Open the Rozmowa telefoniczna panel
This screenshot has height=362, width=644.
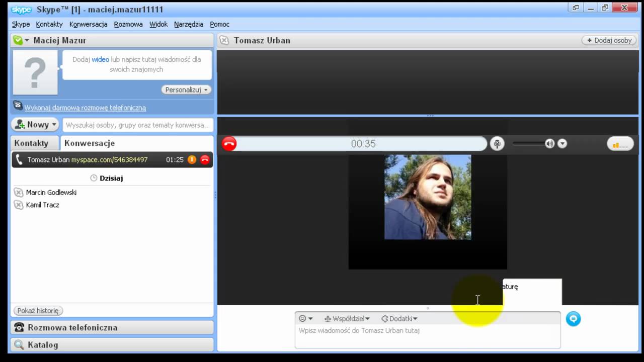tap(112, 327)
